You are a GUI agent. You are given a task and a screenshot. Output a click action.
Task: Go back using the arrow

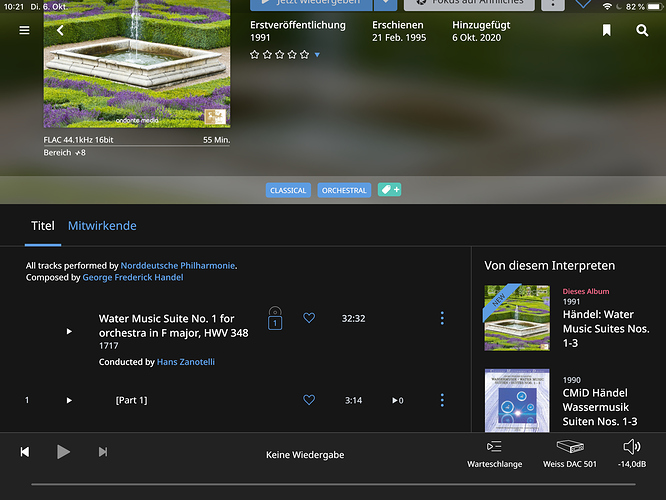[60, 30]
